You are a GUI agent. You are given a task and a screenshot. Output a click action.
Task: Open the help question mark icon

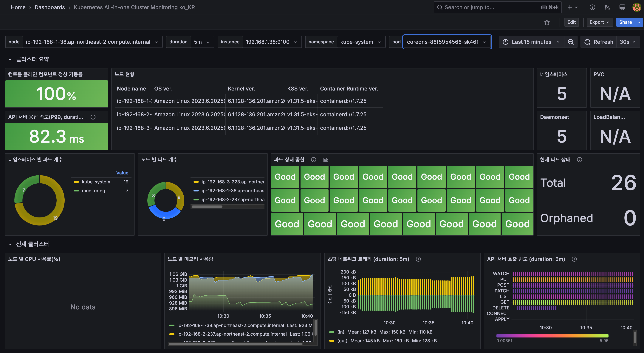coord(592,7)
